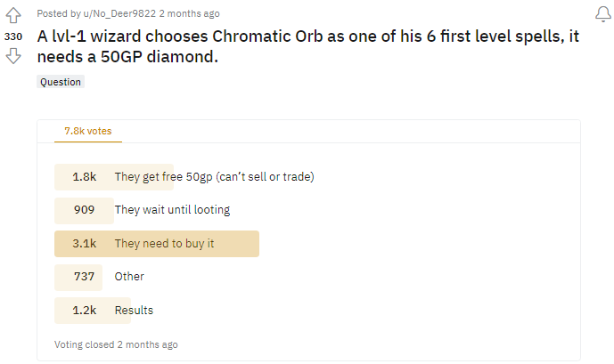This screenshot has height=364, width=614.
Task: Choose "They wait until looting" poll option
Action: (172, 210)
